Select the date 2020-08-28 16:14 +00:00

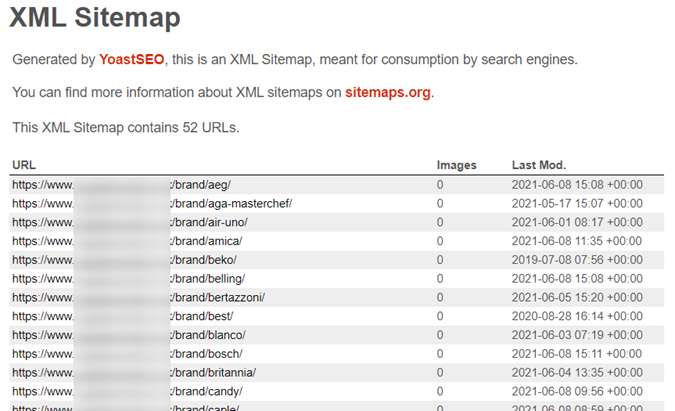(577, 316)
